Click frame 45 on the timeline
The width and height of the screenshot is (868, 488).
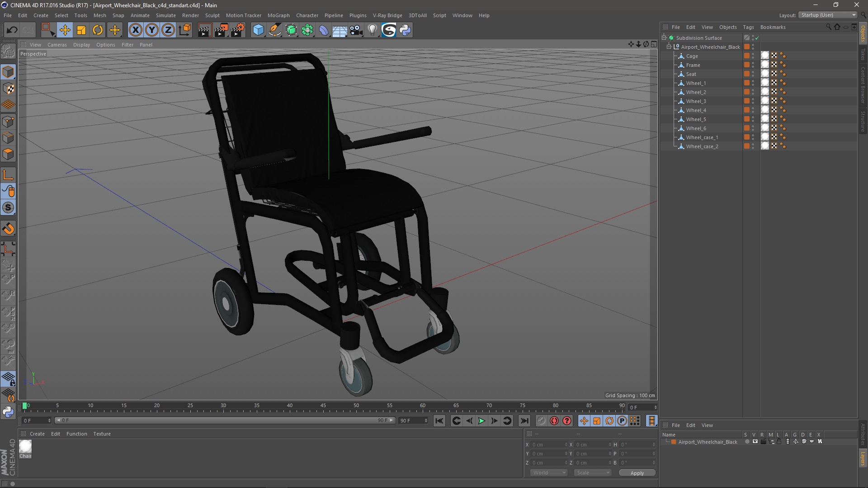[x=323, y=406]
